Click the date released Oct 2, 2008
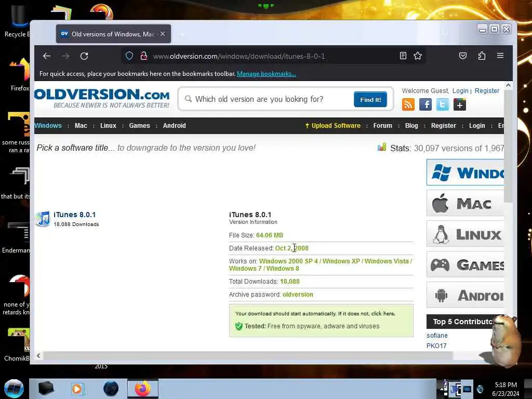The width and height of the screenshot is (532, 399). (292, 248)
